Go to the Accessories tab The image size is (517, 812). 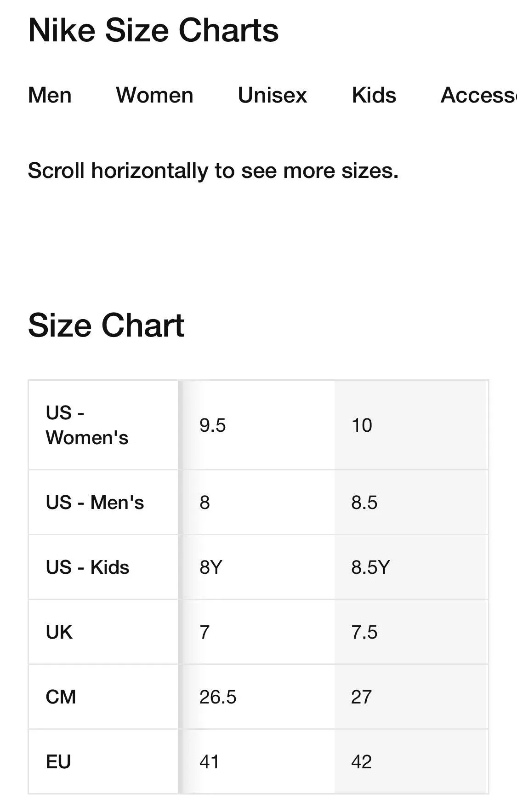coord(478,95)
